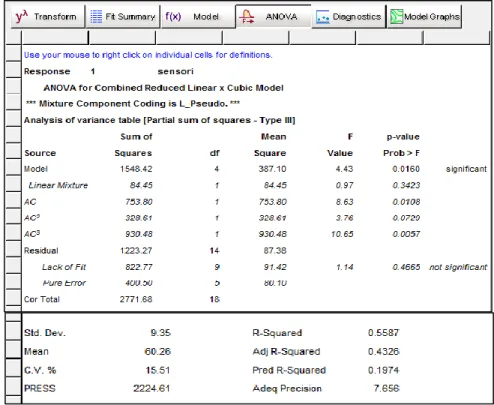494x405 pixels.
Task: Open the Transform tab
Action: pos(48,16)
